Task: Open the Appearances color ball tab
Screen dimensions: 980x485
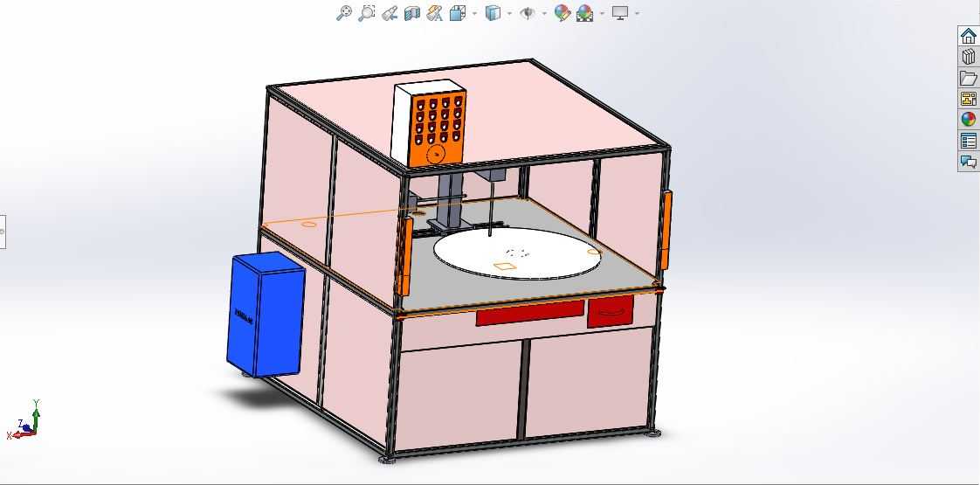Action: [968, 120]
